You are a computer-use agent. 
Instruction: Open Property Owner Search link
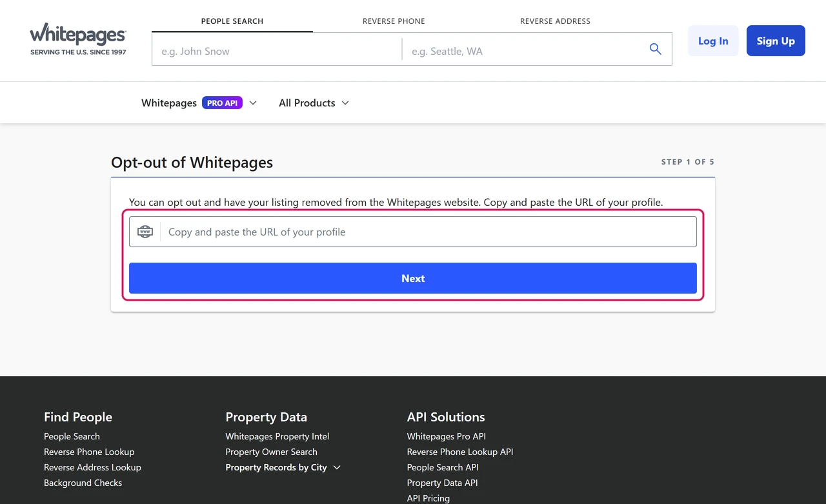tap(272, 452)
